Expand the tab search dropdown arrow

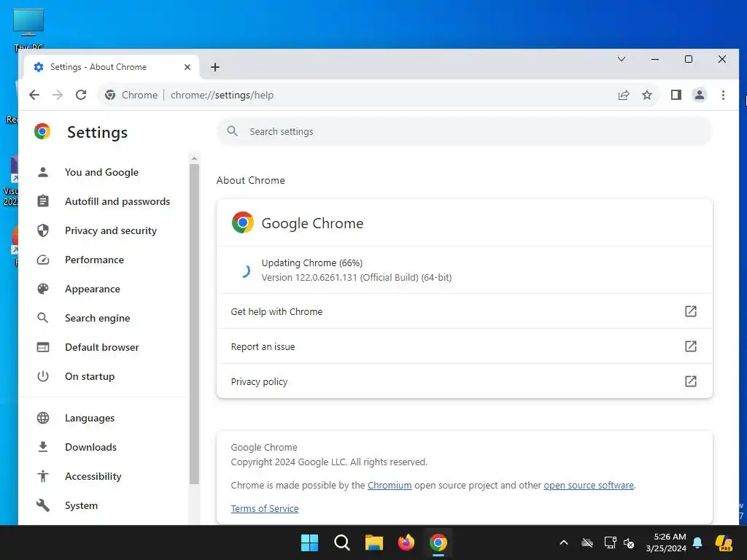(x=622, y=59)
